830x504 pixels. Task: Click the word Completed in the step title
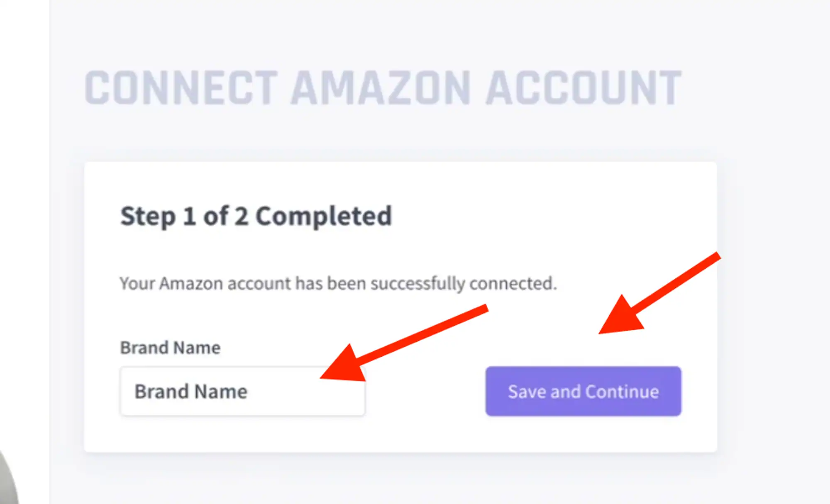pyautogui.click(x=323, y=216)
